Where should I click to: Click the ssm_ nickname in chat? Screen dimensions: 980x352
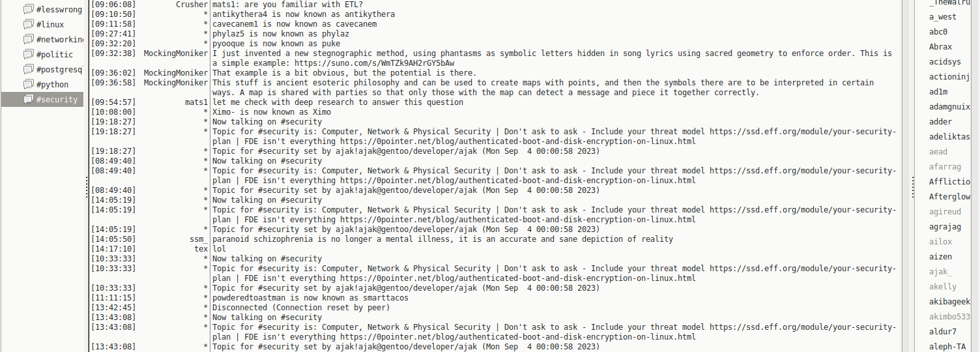tap(198, 239)
